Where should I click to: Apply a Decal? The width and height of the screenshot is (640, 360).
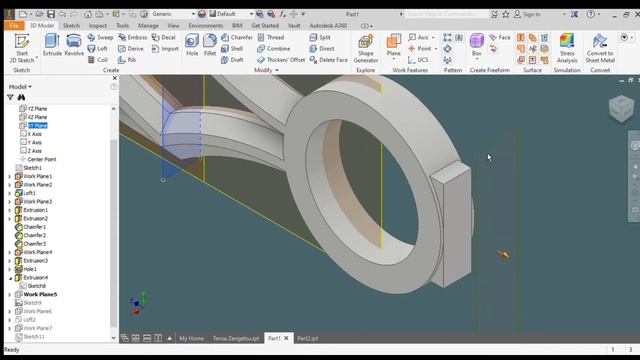pyautogui.click(x=164, y=37)
